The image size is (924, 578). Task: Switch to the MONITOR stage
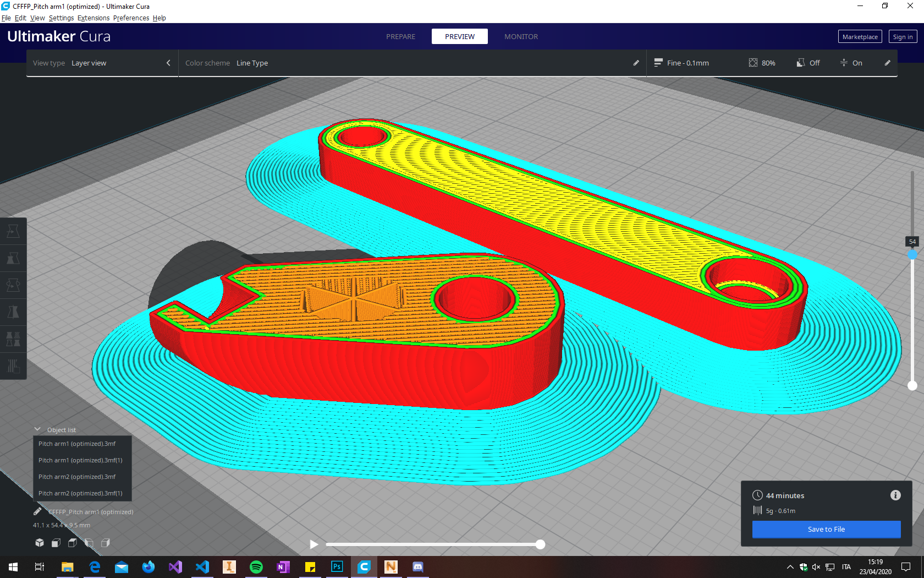coord(521,36)
